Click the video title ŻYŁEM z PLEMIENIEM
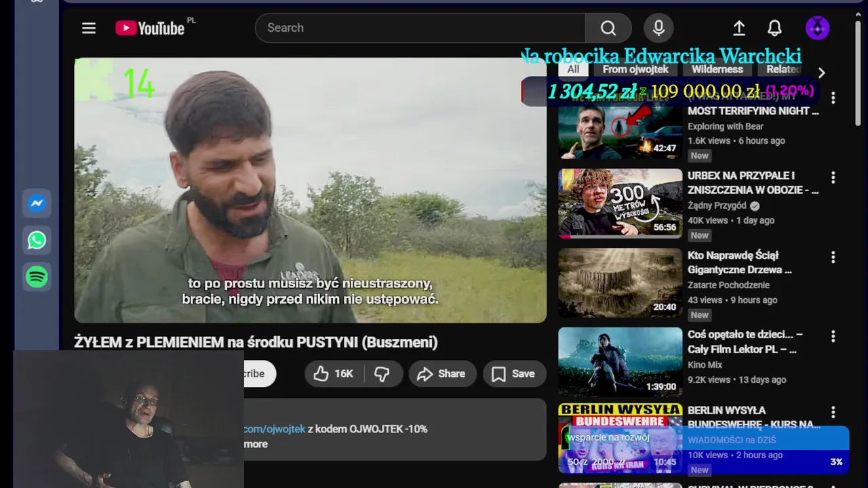Image resolution: width=868 pixels, height=488 pixels. click(x=256, y=342)
